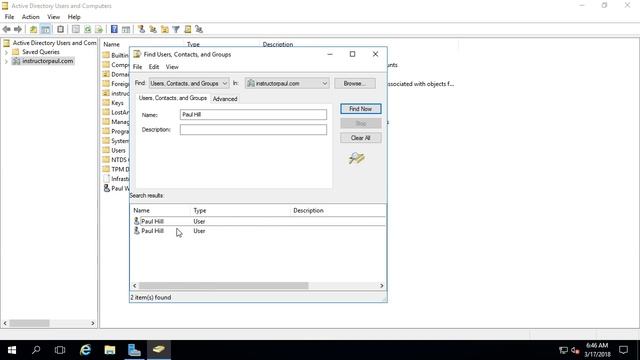The width and height of the screenshot is (640, 360).
Task: Open the View menu in Find dialog
Action: [x=172, y=67]
